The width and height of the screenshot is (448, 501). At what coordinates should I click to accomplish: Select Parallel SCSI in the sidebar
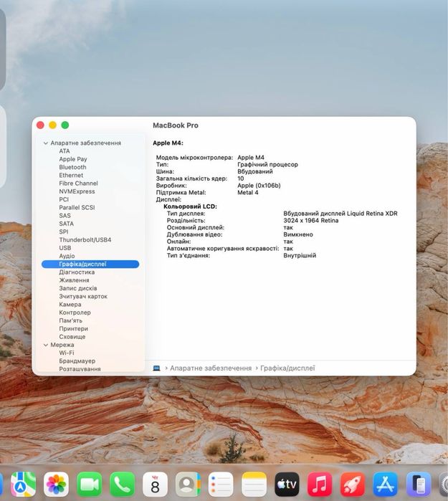pyautogui.click(x=77, y=207)
